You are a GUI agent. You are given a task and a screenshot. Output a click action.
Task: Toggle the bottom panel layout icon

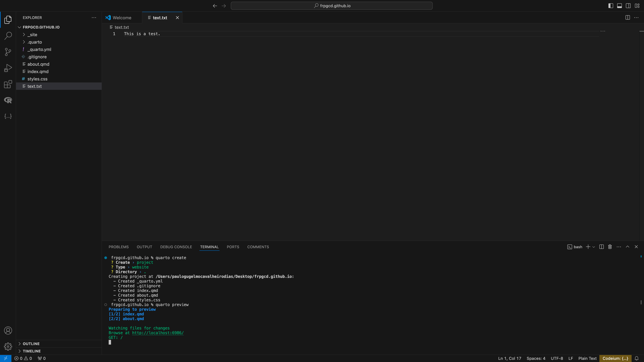coord(620,6)
